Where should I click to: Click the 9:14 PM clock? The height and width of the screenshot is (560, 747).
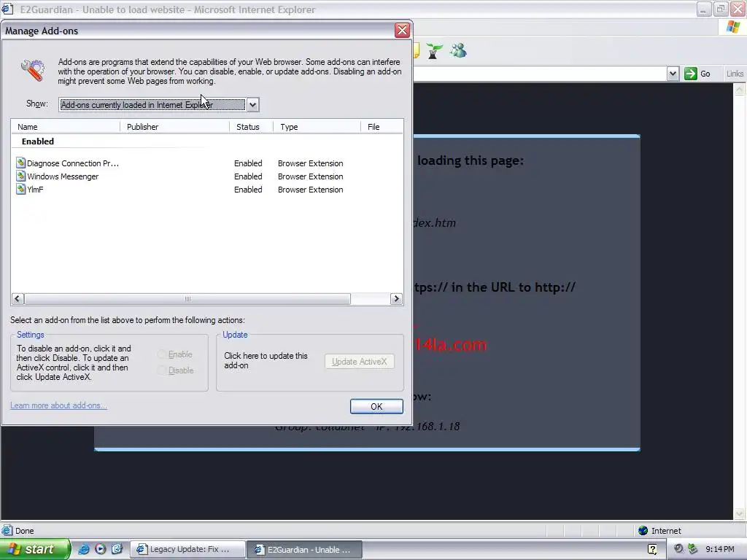coord(720,549)
